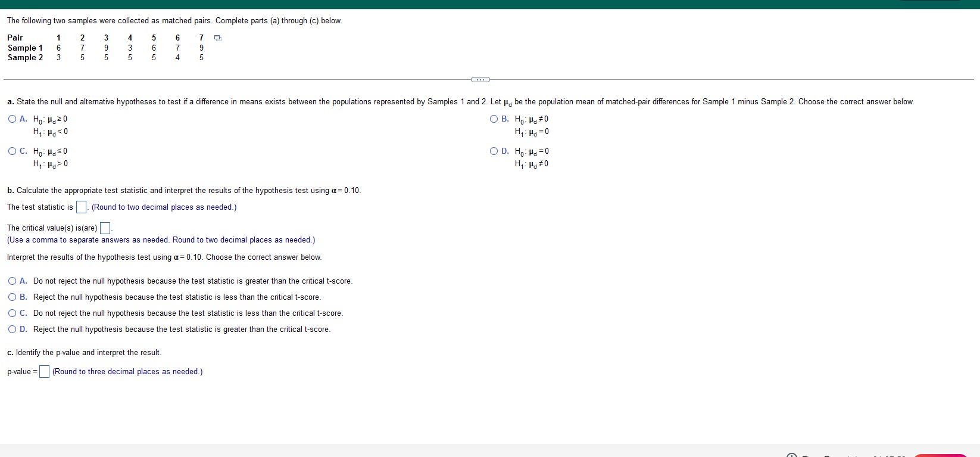Select hypothesis option B: H0 μd ≠ 0
Image resolution: width=980 pixels, height=457 pixels.
[x=494, y=119]
